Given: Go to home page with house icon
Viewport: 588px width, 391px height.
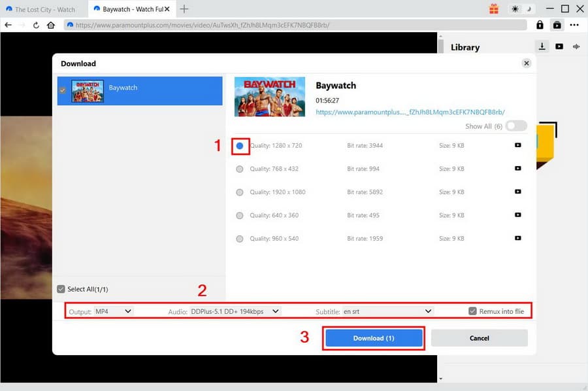Looking at the screenshot, I should click(x=51, y=25).
